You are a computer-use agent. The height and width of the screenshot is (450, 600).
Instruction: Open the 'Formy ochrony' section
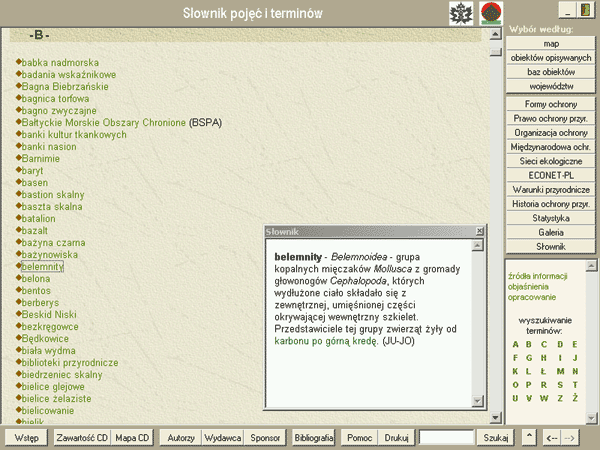click(x=551, y=103)
